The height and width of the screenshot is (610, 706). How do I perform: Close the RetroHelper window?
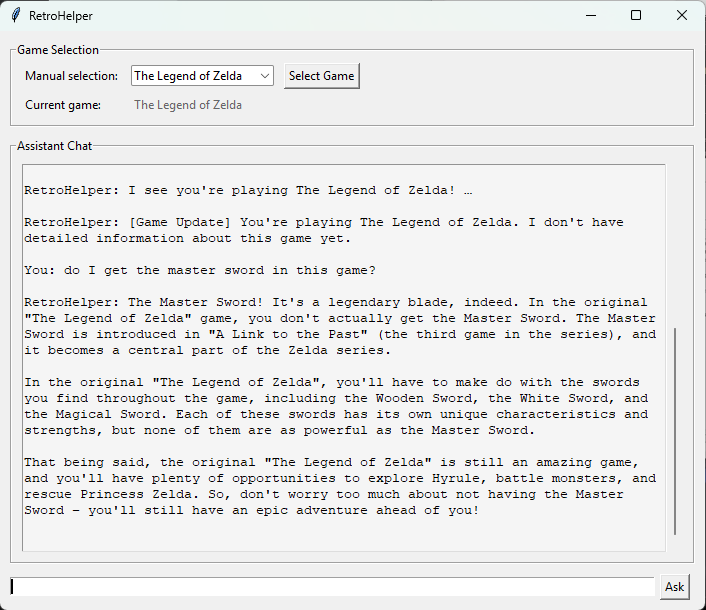682,15
